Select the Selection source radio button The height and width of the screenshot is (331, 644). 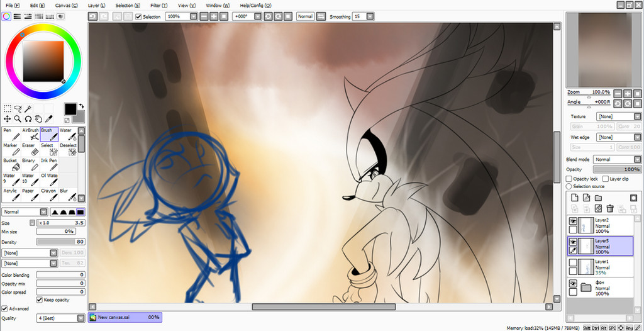coord(569,186)
